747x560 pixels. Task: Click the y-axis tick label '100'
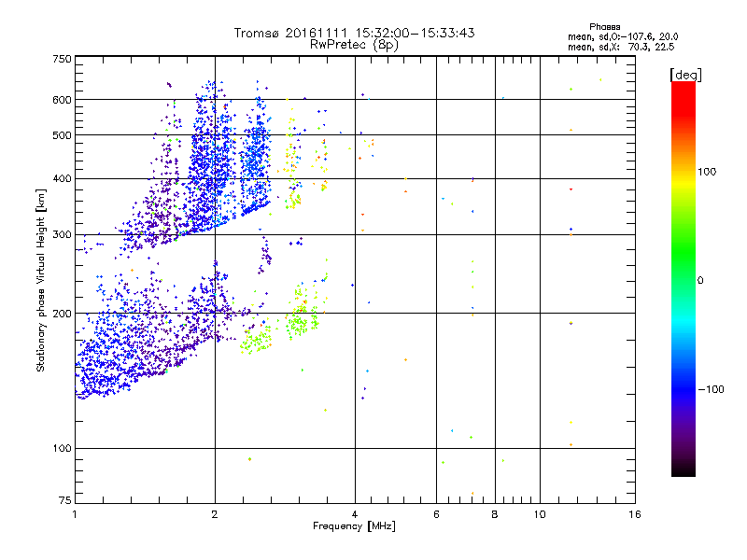click(x=62, y=449)
